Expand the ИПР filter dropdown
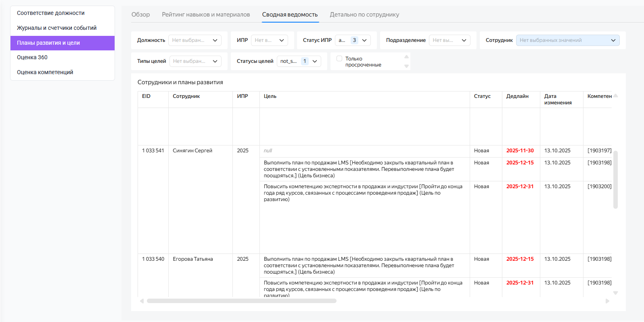The width and height of the screenshot is (644, 322). coord(269,40)
